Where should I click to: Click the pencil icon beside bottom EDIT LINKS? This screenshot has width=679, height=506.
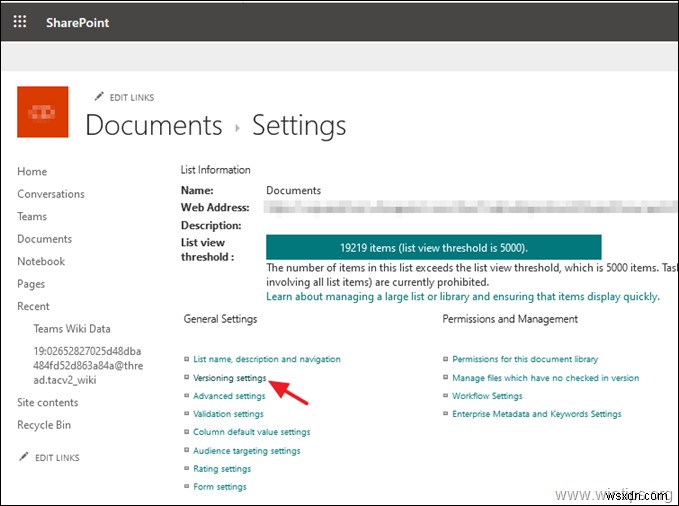tap(24, 457)
